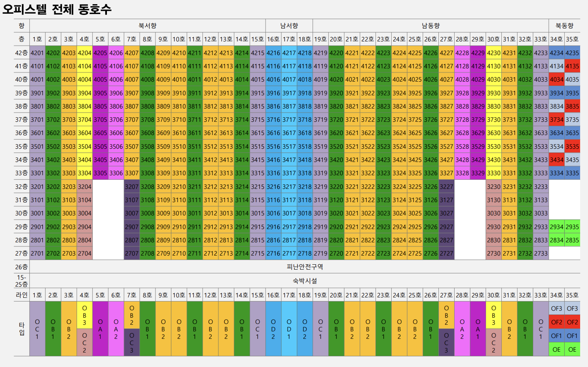The height and width of the screenshot is (367, 588).
Task: Select the OC3 type cell under 27호
Action: coord(446,343)
